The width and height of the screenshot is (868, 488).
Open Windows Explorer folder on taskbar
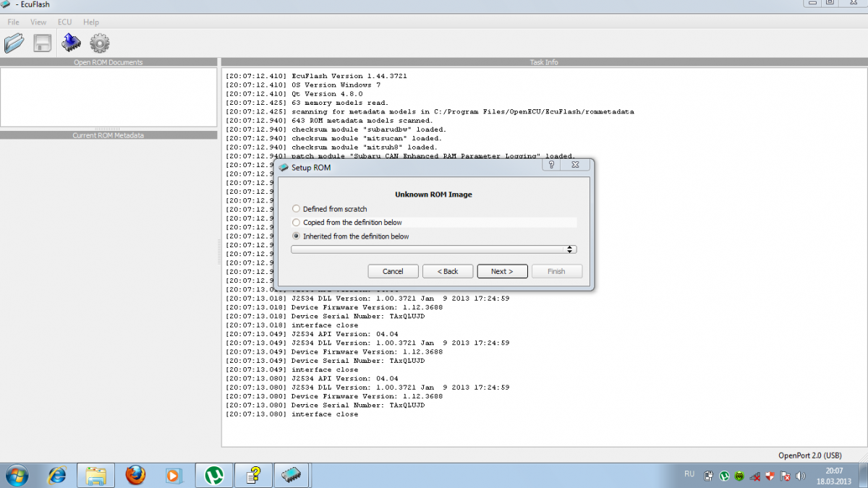coord(96,475)
